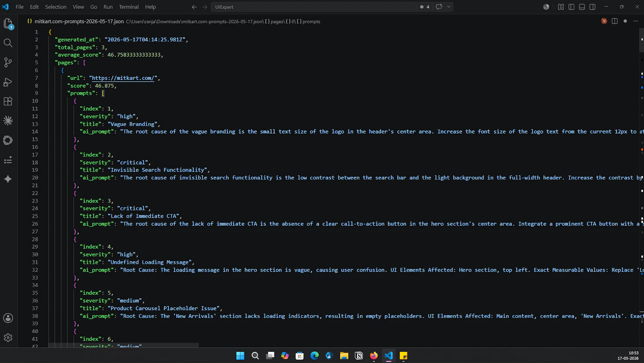Screen dimensions: 644x363
Task: Open Windows Start menu
Action: [240, 355]
